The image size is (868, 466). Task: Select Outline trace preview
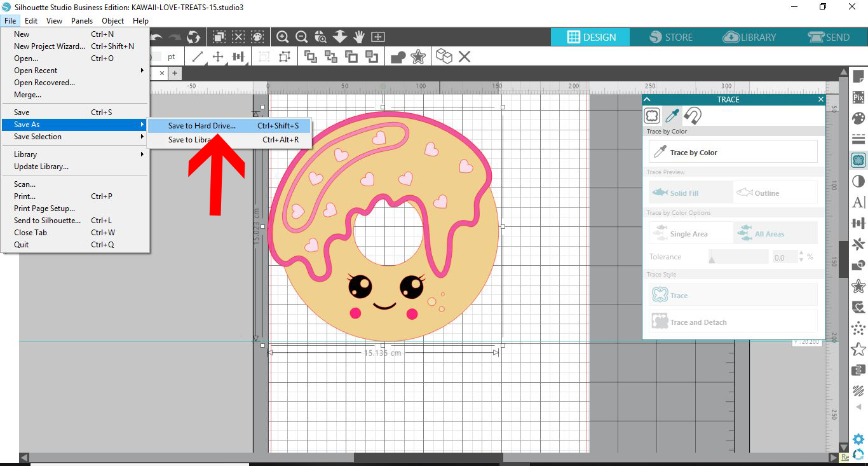tap(775, 193)
